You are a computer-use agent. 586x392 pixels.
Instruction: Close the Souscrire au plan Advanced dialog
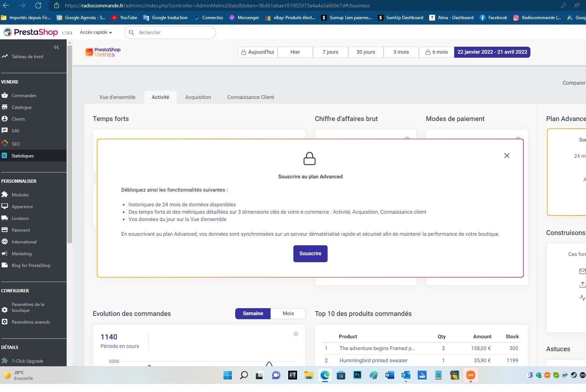[x=507, y=156]
